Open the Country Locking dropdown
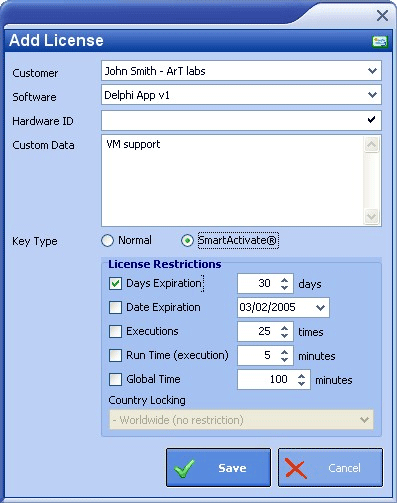 pyautogui.click(x=364, y=420)
